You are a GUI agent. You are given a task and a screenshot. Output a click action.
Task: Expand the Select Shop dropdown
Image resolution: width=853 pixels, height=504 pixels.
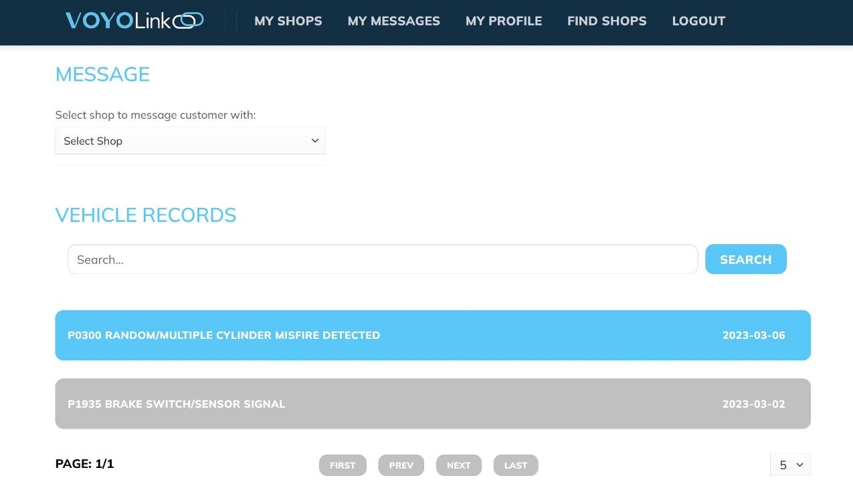190,141
